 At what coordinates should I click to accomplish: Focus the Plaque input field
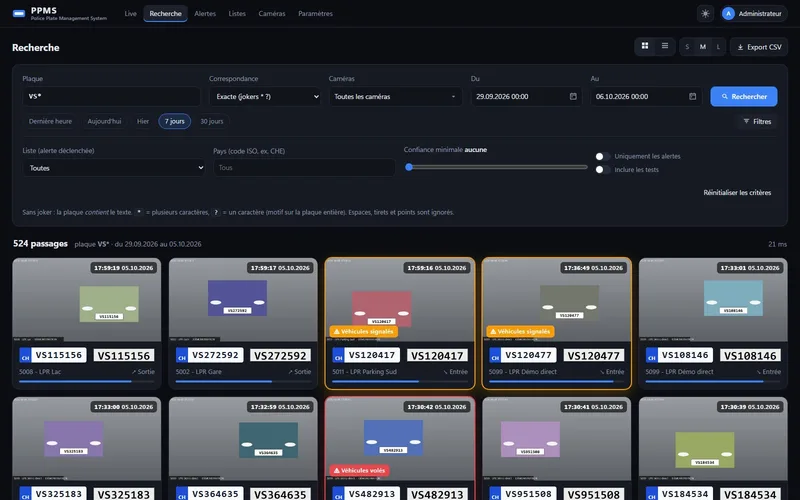click(x=111, y=96)
